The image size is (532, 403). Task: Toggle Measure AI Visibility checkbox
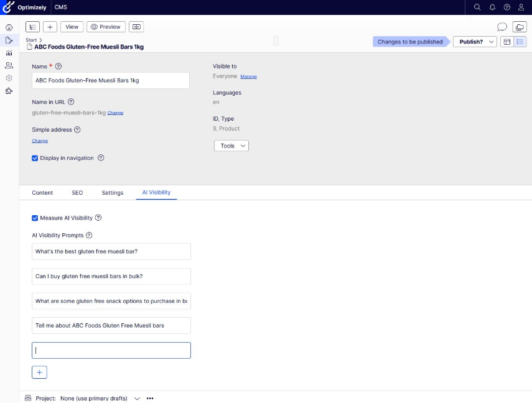[x=35, y=218]
